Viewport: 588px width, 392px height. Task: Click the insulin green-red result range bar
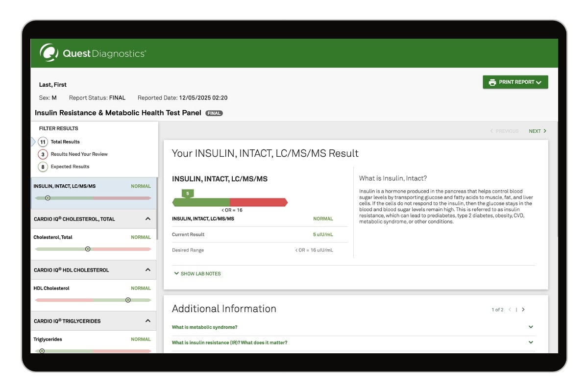tap(230, 202)
